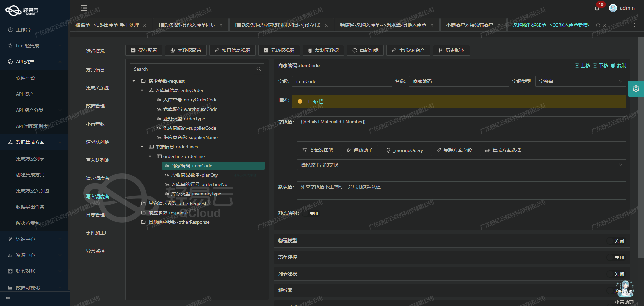Collapse the sidebar with top hamburger icon
This screenshot has width=644, height=306.
pyautogui.click(x=84, y=8)
